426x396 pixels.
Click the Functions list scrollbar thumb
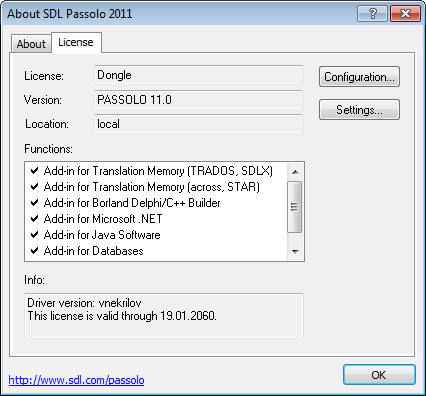pos(295,207)
